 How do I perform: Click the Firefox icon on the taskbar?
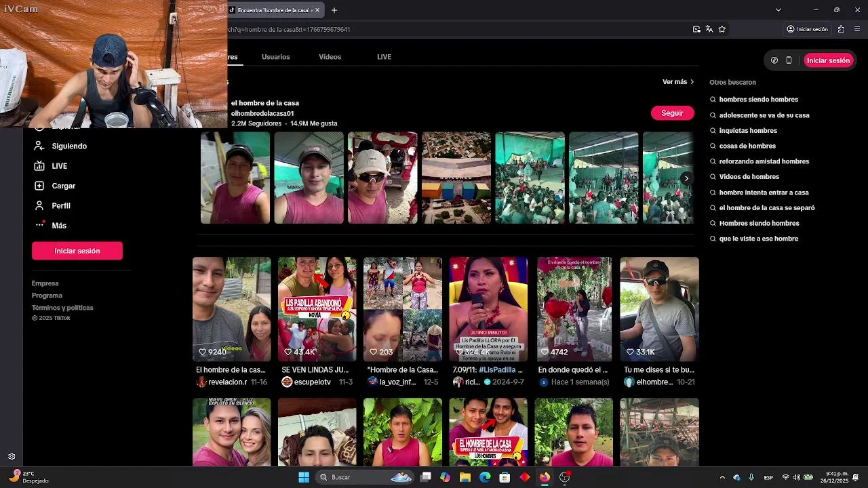[x=545, y=477]
